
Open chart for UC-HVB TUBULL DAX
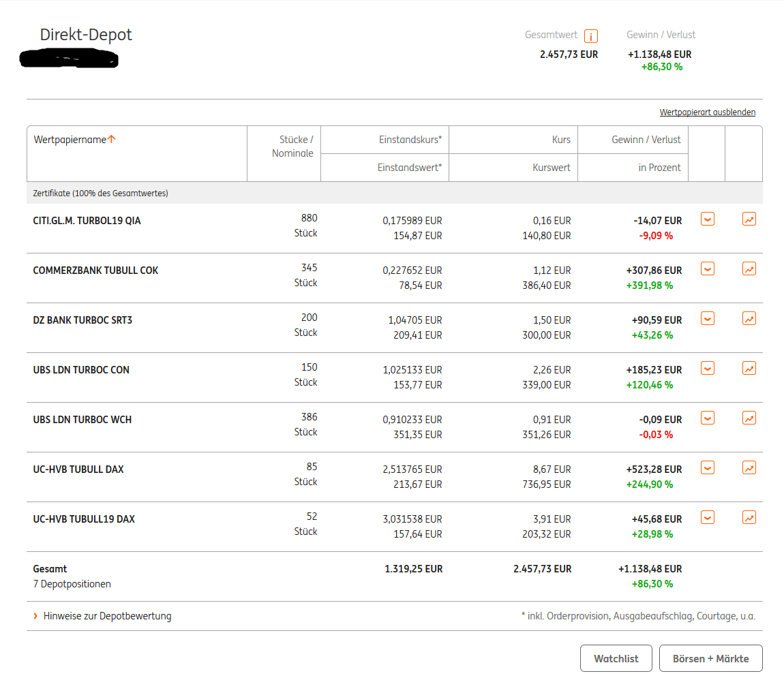click(749, 467)
